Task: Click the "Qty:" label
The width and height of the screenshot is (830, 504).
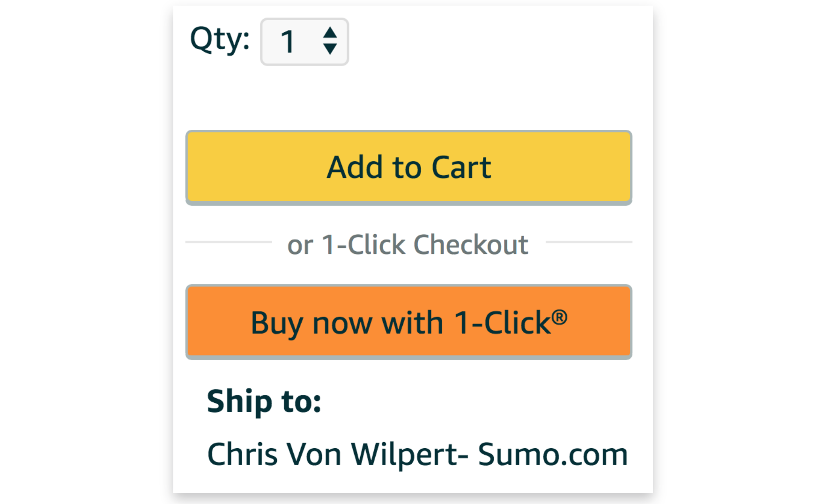Action: [220, 39]
